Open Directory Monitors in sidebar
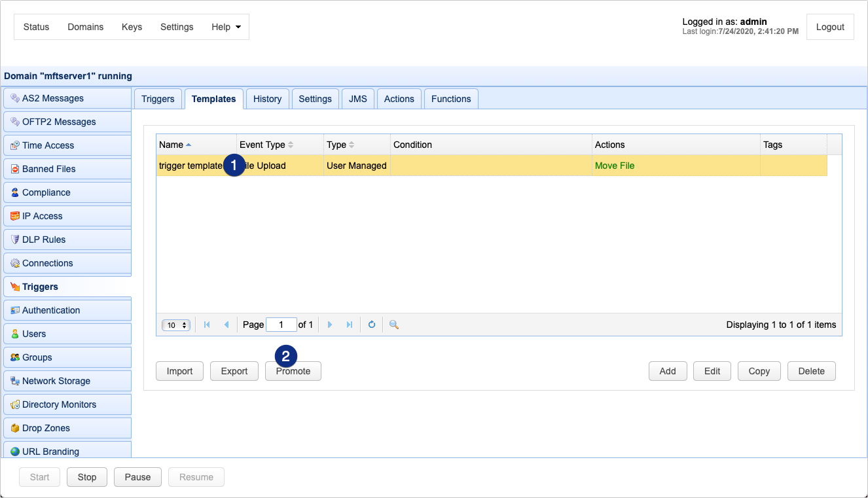868x498 pixels. click(x=67, y=404)
